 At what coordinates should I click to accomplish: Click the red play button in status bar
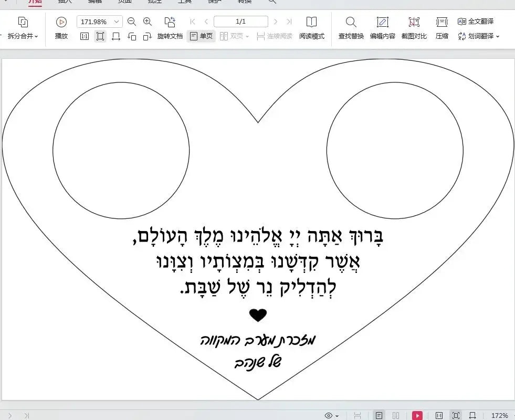click(x=417, y=415)
